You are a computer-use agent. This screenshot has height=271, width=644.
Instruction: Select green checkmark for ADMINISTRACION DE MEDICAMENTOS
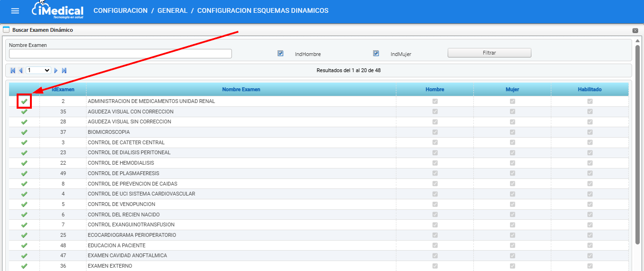point(24,101)
